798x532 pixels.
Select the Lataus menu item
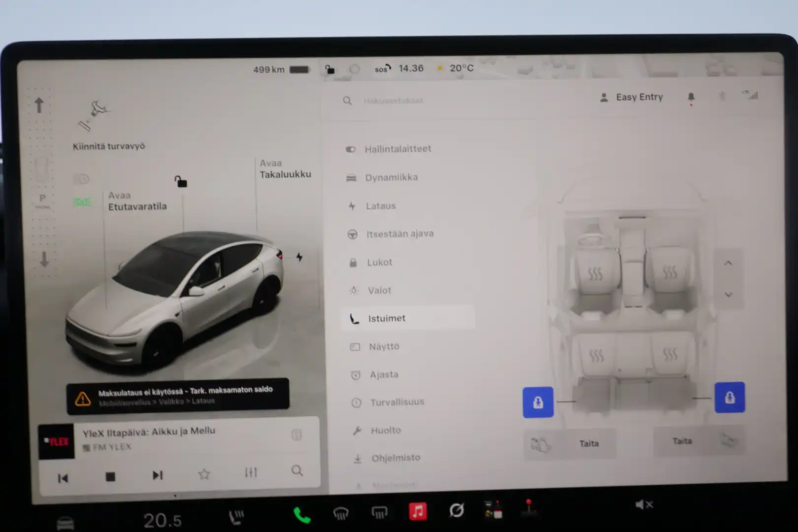pyautogui.click(x=372, y=206)
